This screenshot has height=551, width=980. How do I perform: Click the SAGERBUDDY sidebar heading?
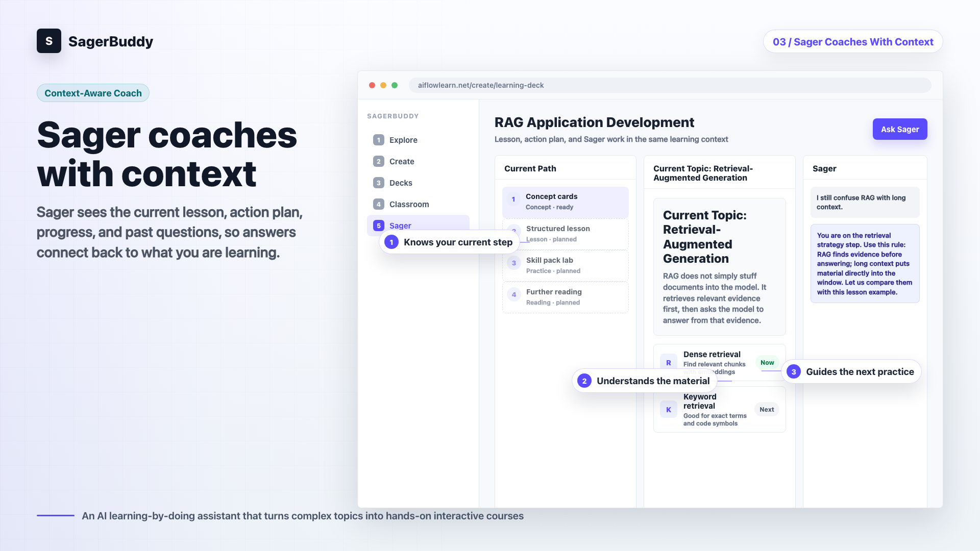pos(393,116)
